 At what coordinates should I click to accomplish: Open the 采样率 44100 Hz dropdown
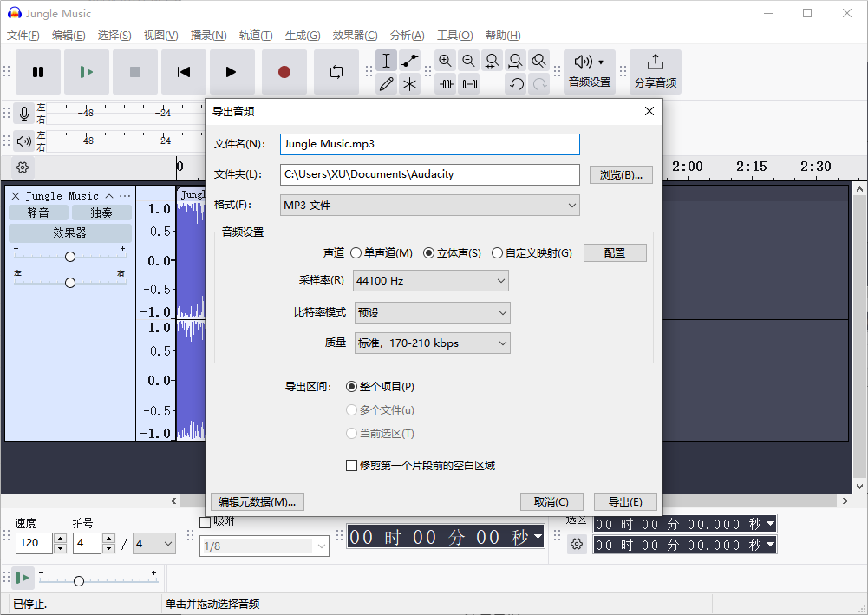click(x=430, y=281)
